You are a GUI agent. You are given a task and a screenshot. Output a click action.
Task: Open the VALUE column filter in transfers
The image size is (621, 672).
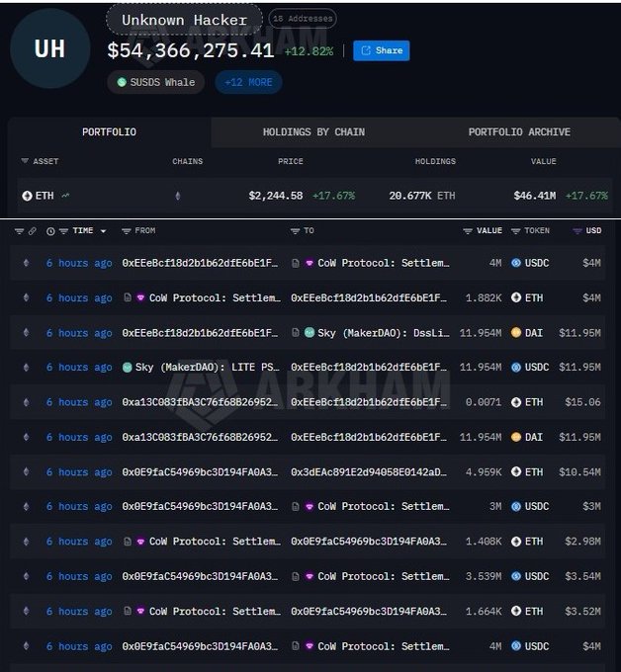click(468, 231)
